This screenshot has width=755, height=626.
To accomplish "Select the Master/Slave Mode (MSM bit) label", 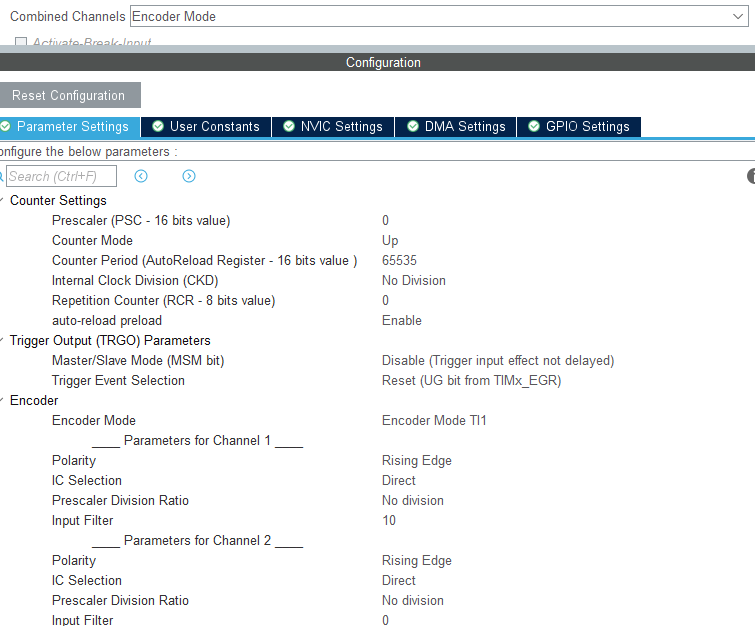I will pos(138,361).
